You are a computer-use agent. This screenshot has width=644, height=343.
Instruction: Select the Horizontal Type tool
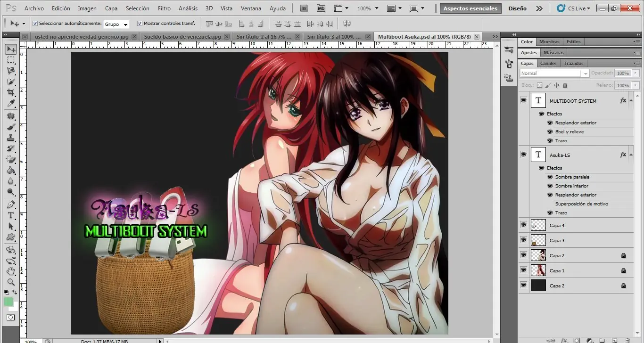[11, 215]
